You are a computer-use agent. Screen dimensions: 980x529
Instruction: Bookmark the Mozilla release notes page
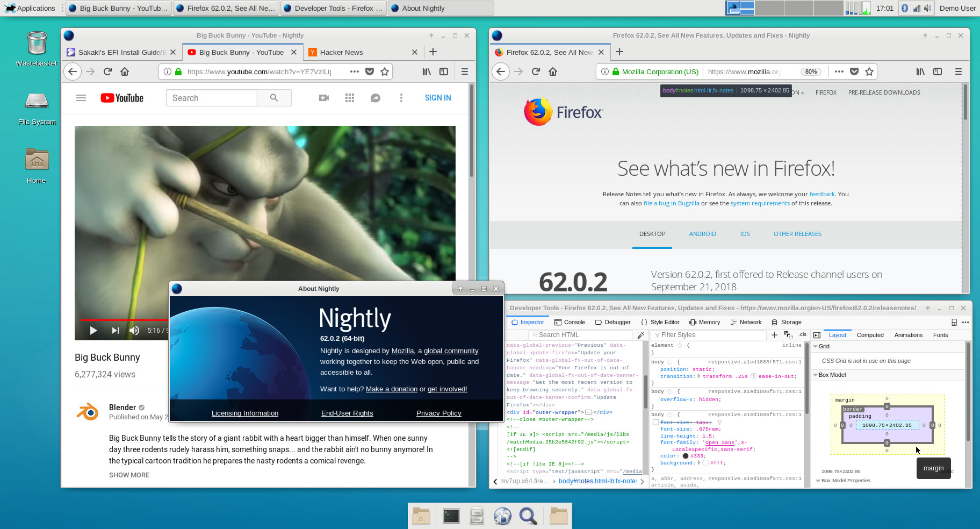coord(869,72)
